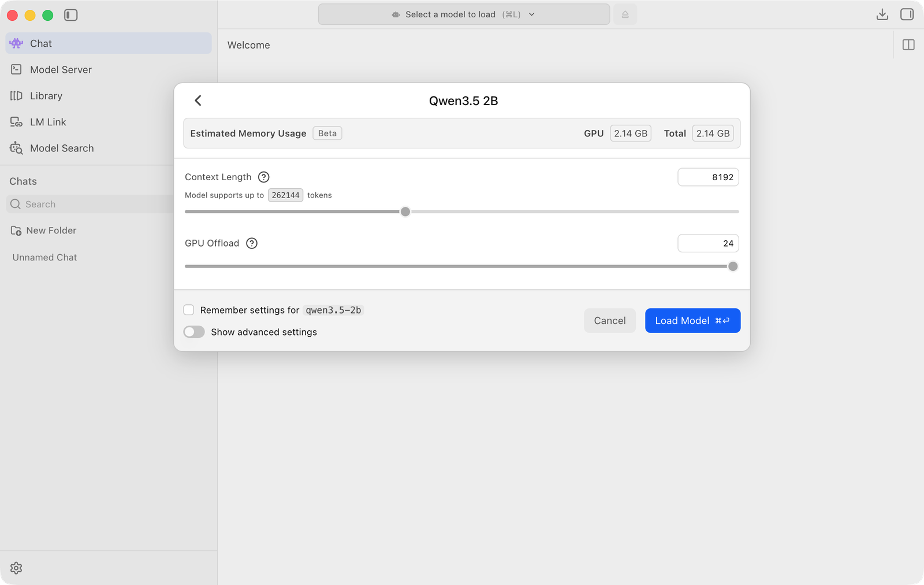Enable Show advanced settings toggle
This screenshot has width=924, height=585.
coord(194,332)
